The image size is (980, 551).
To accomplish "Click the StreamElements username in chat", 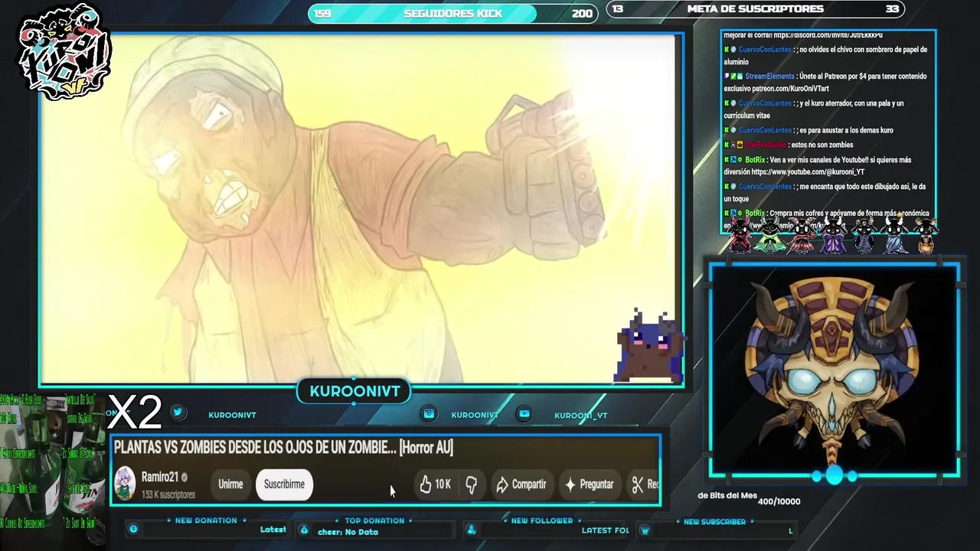I will [769, 77].
